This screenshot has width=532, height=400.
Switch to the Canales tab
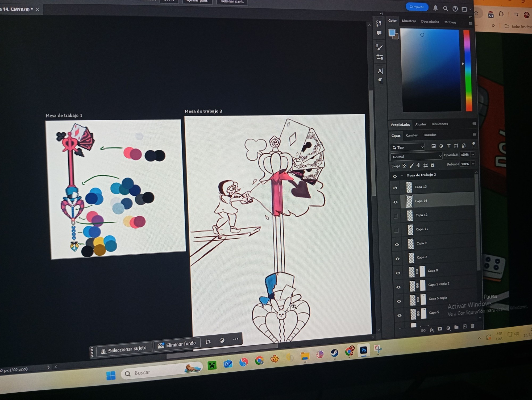pos(412,135)
